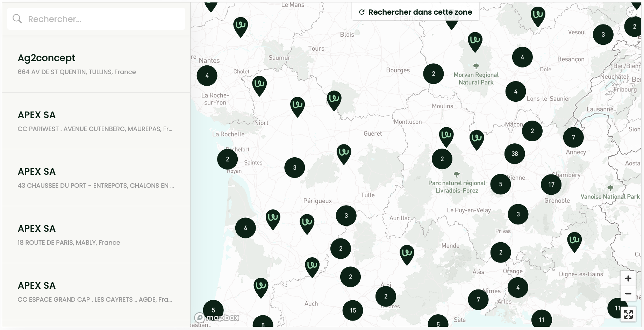Image resolution: width=644 pixels, height=330 pixels.
Task: Click the cluster showing 2 near Bourges
Action: (x=434, y=73)
